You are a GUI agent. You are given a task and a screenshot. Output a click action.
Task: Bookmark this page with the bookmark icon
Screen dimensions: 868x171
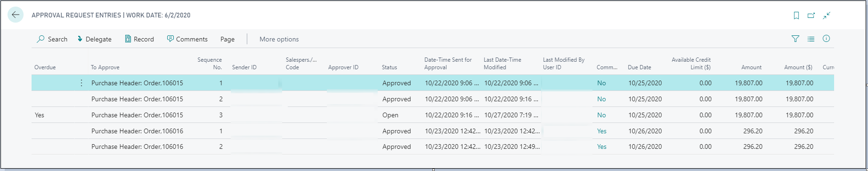[x=796, y=16]
